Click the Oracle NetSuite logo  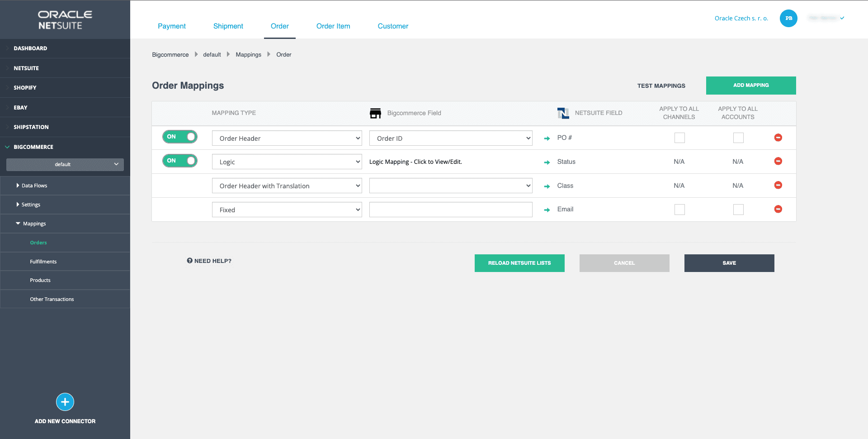(x=65, y=20)
